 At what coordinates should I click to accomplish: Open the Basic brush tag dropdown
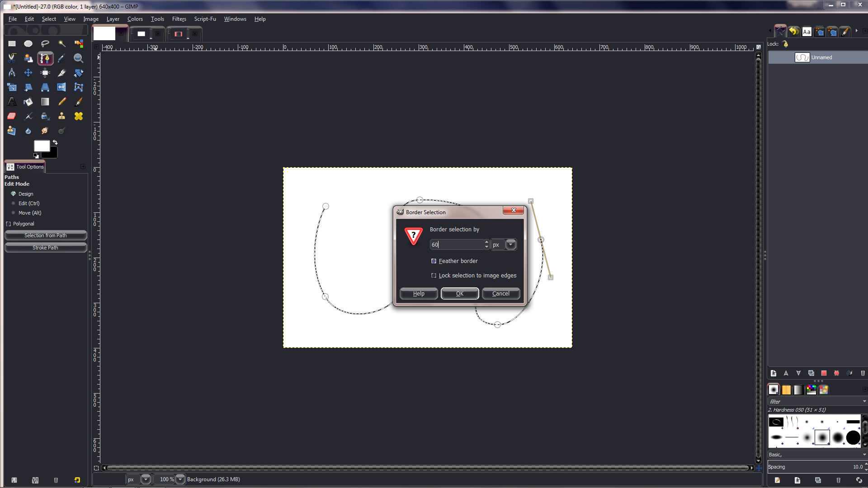pos(864,455)
